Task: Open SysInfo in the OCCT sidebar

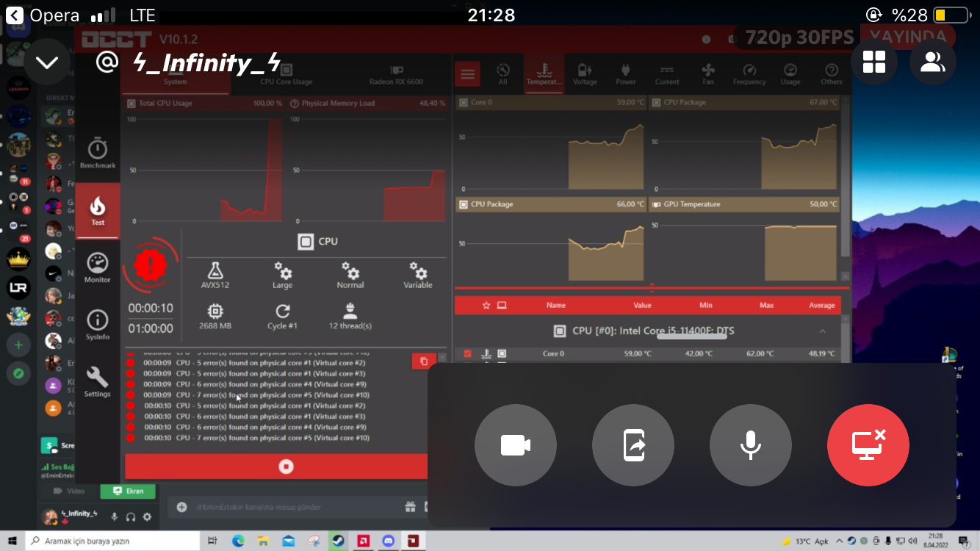Action: [x=98, y=324]
